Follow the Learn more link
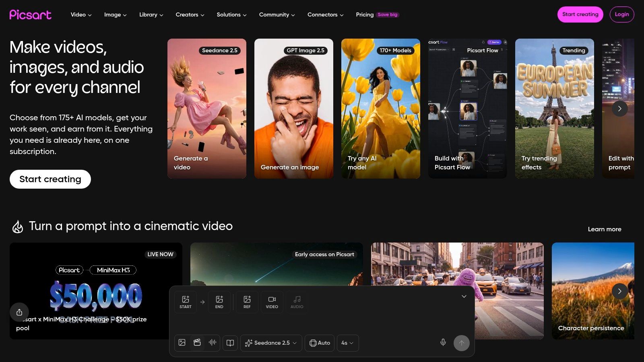The height and width of the screenshot is (362, 644). point(605,229)
